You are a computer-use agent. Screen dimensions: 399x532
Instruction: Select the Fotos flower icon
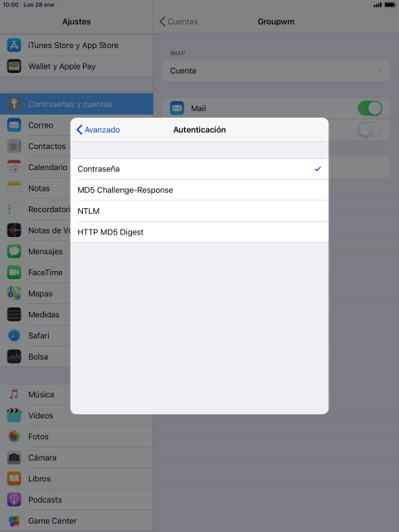[x=14, y=437]
